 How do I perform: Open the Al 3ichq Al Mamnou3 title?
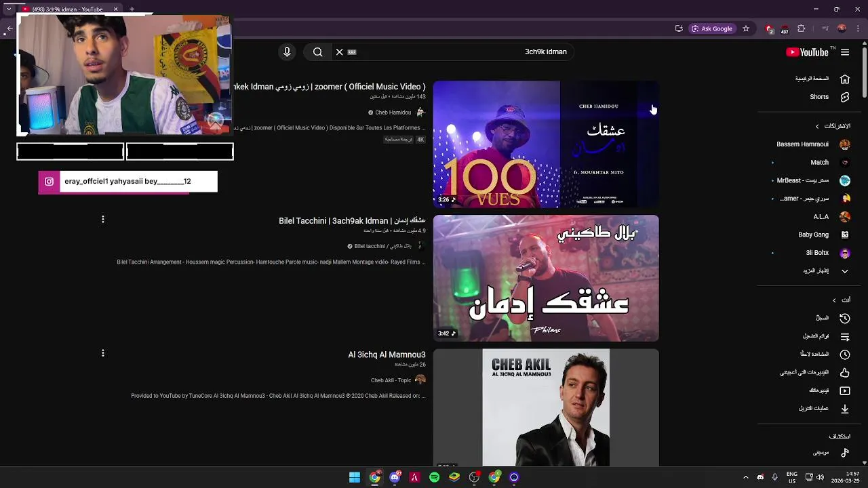coord(387,354)
